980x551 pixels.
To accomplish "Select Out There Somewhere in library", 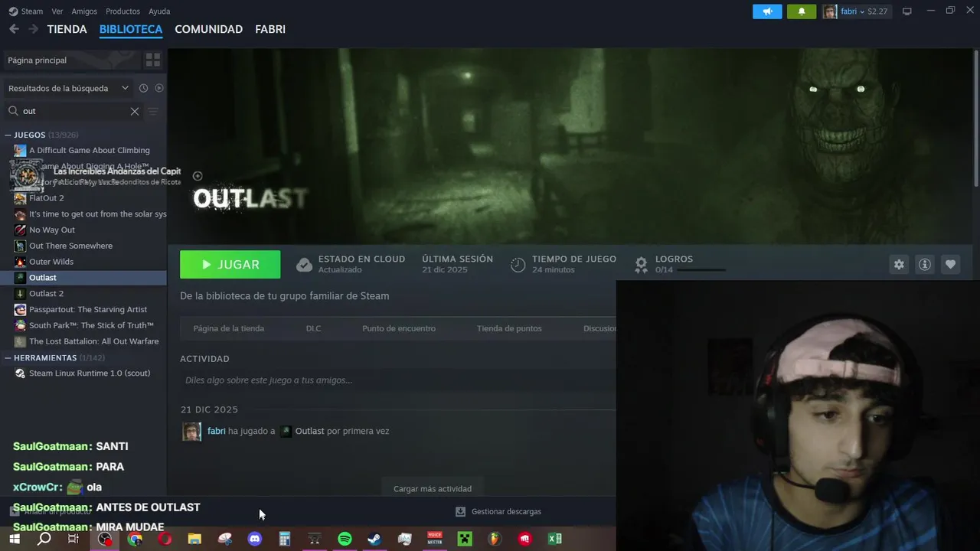I will click(83, 246).
